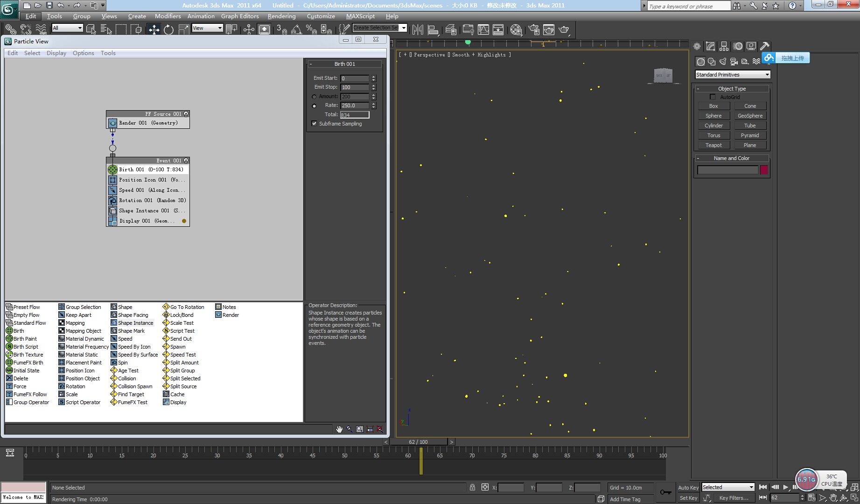
Task: Click the Teapot primitive button
Action: click(713, 145)
